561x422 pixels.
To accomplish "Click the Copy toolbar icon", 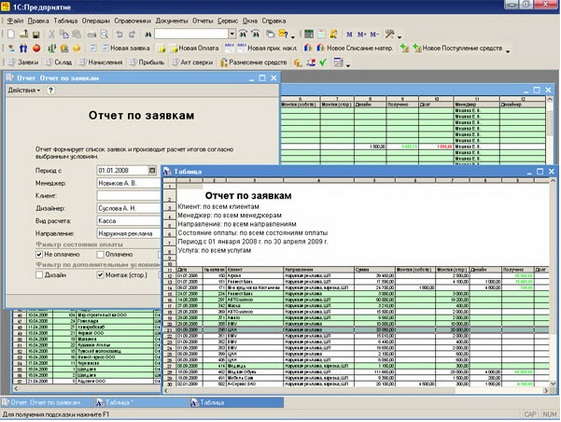I will (x=64, y=34).
